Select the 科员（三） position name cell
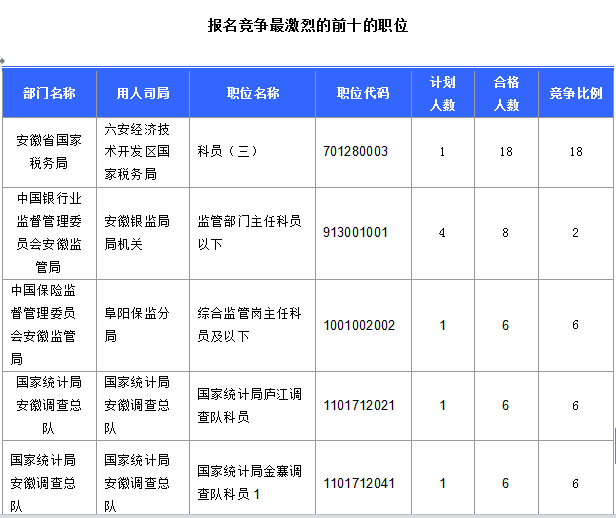The image size is (616, 518). coord(228,152)
